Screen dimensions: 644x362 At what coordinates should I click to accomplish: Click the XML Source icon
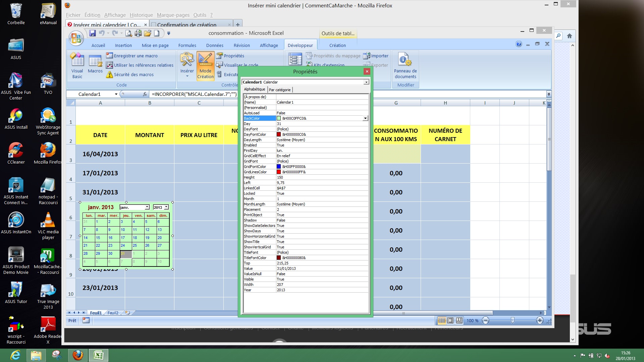coord(295,59)
